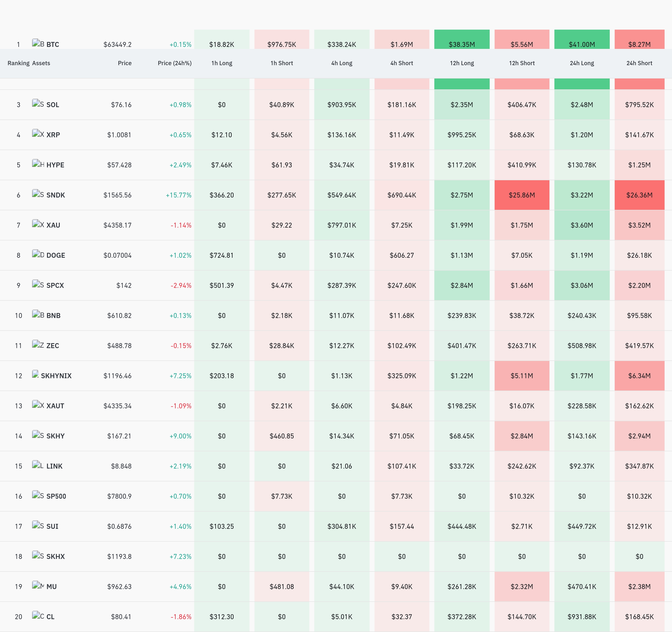This screenshot has height=632, width=672.
Task: Click the 12h Short column header
Action: tap(522, 63)
